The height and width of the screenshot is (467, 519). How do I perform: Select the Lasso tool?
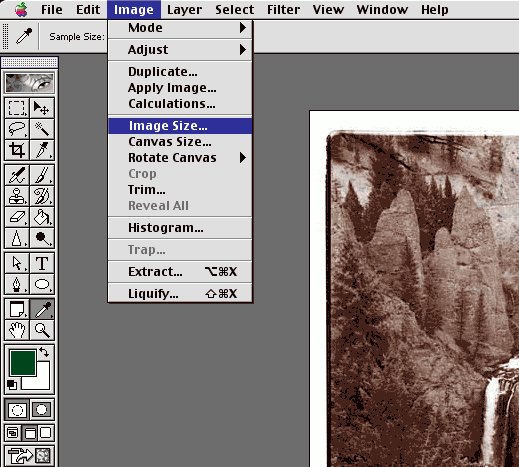[17, 129]
